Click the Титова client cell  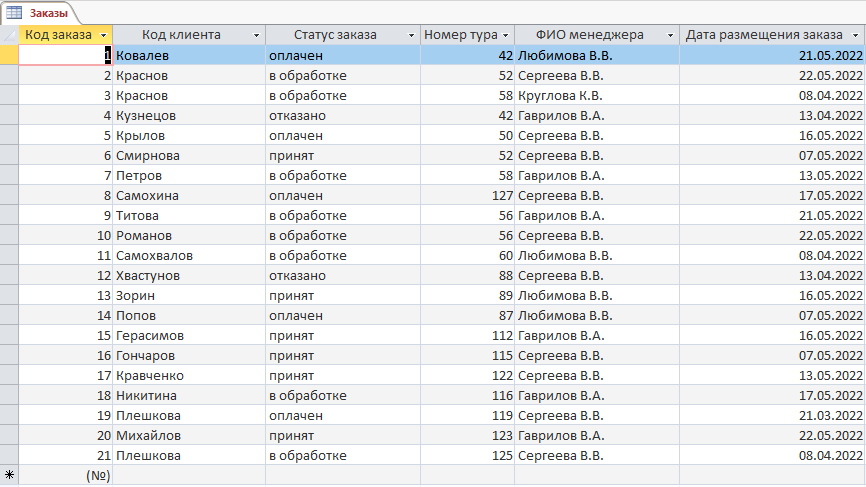point(189,215)
